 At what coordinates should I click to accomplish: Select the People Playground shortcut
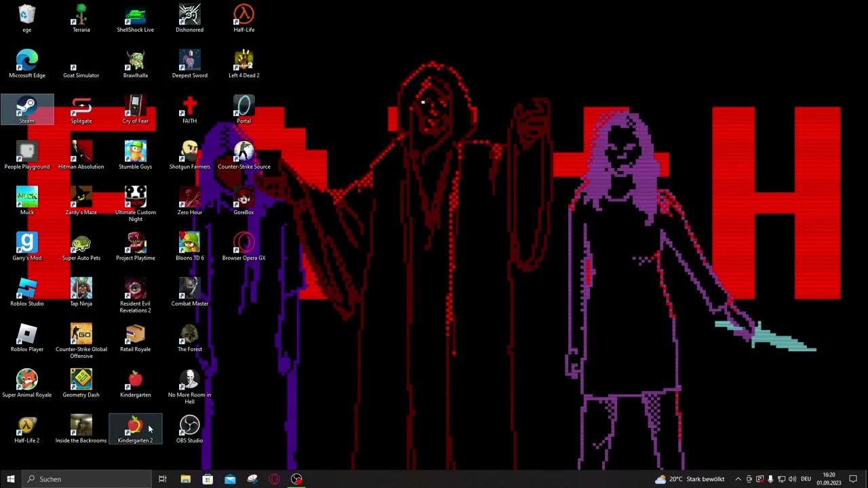click(27, 156)
